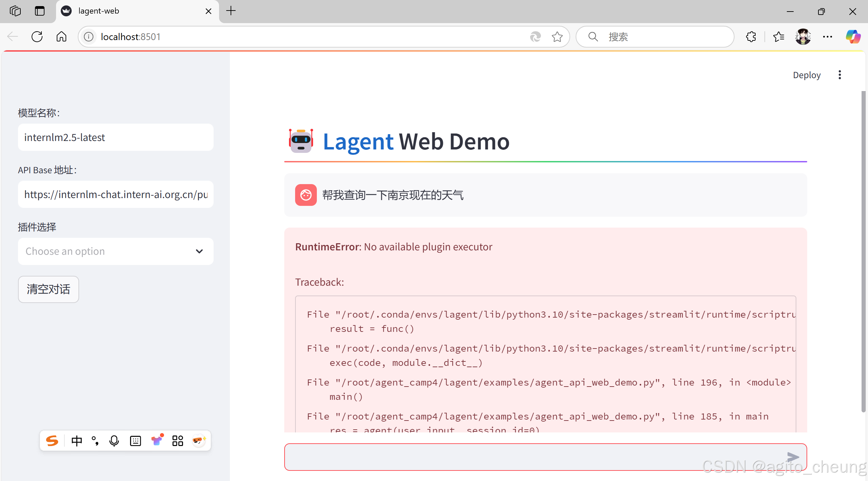Toggle Chinese input mode 中 button
Viewport: 868px width, 481px height.
pyautogui.click(x=77, y=441)
